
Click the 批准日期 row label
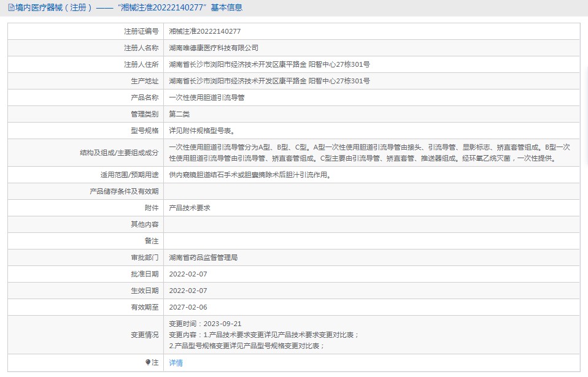tap(145, 274)
